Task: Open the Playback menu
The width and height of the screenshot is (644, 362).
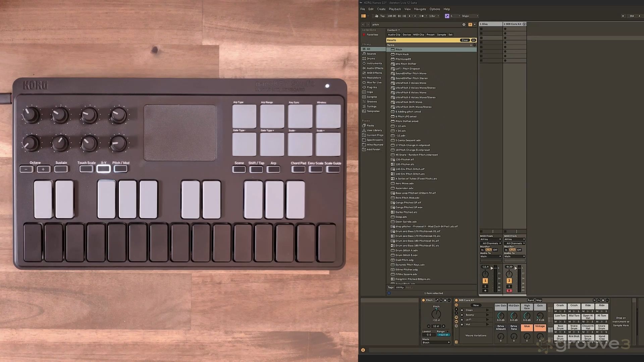Action: (x=395, y=9)
